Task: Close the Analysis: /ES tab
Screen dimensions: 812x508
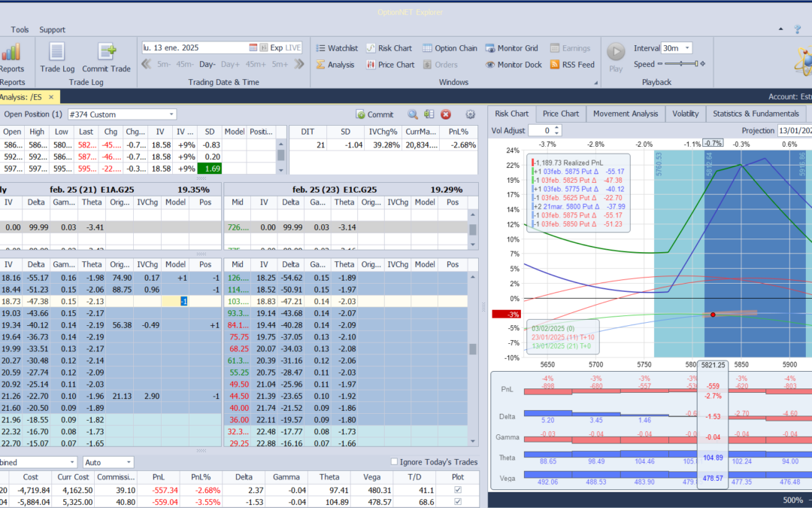Action: tap(51, 97)
